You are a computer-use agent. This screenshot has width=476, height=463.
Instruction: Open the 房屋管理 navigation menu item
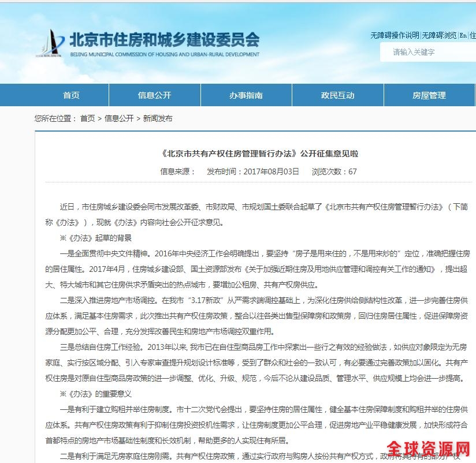tap(429, 95)
